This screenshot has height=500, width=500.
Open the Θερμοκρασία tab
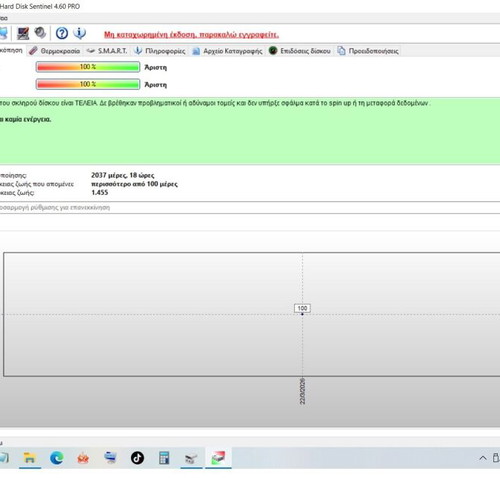[55, 51]
